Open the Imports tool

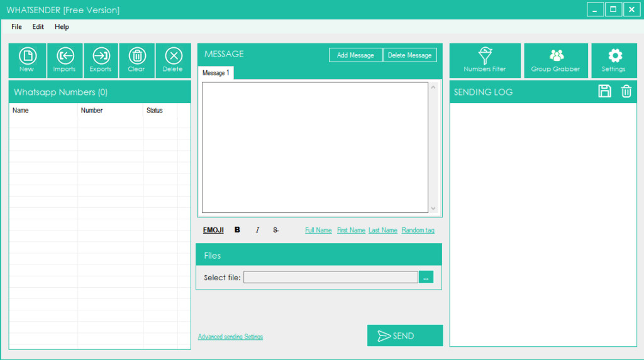[65, 60]
